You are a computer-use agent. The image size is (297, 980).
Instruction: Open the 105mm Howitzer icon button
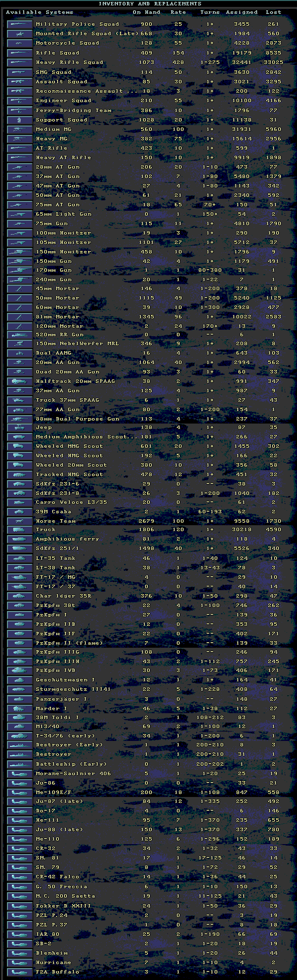[20, 242]
